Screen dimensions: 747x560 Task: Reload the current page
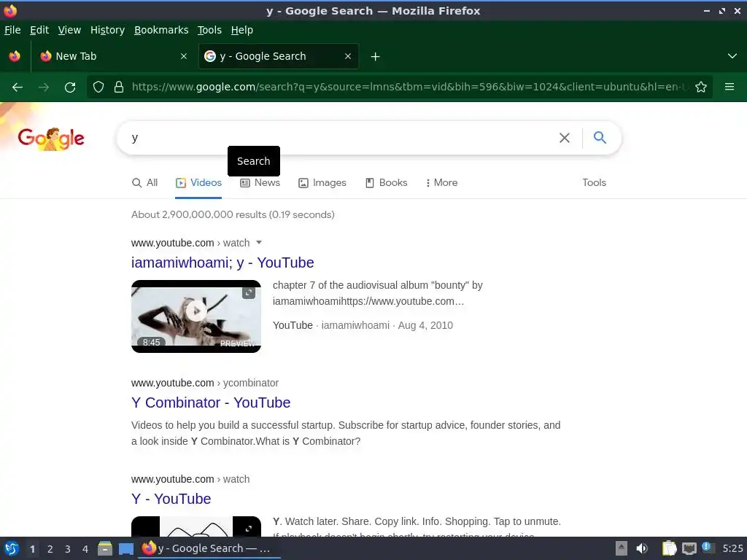click(70, 87)
